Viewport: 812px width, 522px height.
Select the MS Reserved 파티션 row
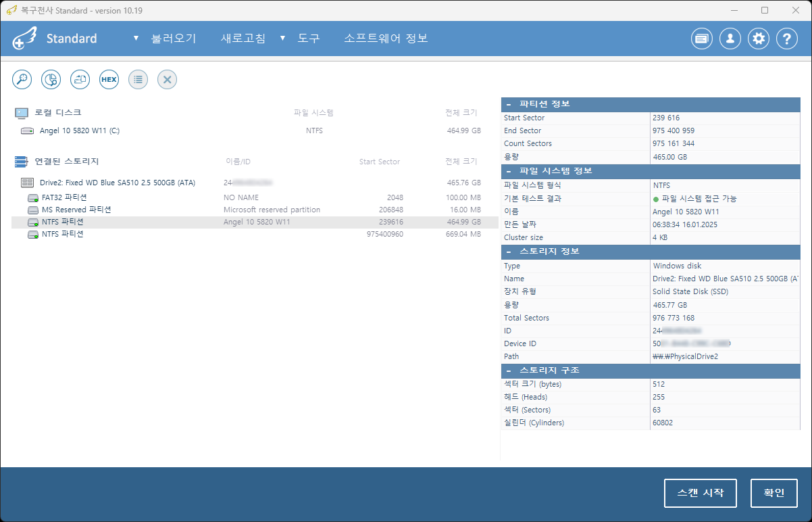click(255, 210)
